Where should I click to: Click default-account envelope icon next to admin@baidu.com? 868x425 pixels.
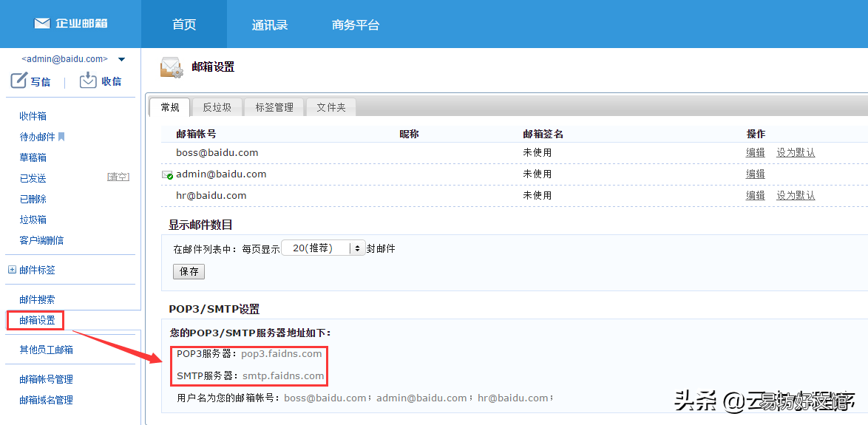click(x=167, y=175)
